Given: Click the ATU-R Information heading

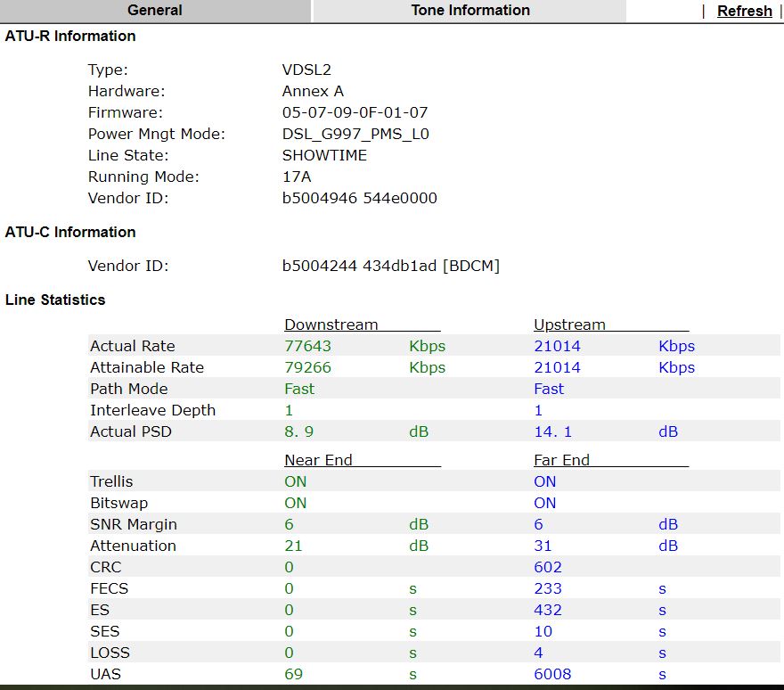Looking at the screenshot, I should pyautogui.click(x=70, y=37).
